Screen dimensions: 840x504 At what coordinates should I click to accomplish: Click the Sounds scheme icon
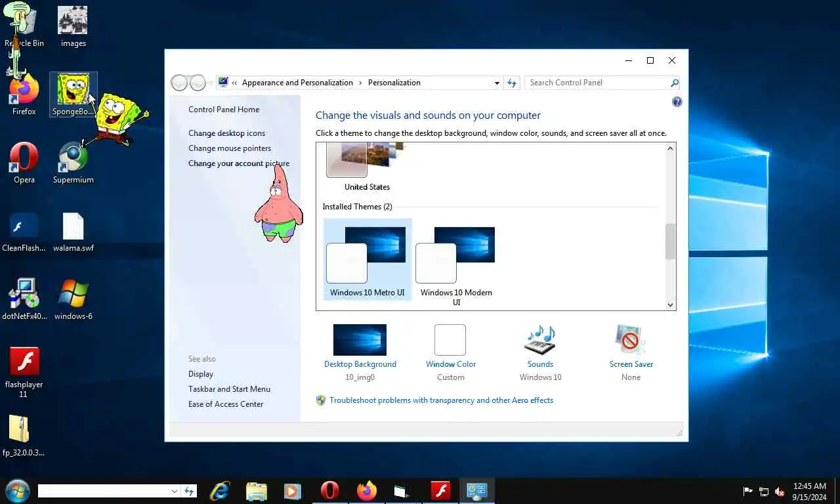pyautogui.click(x=540, y=341)
